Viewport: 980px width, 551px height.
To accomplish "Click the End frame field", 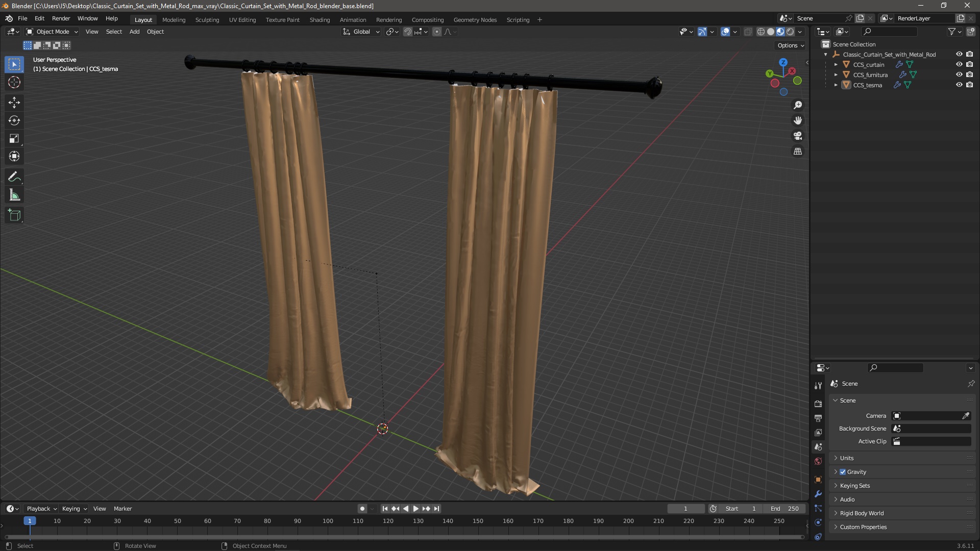I will click(x=785, y=509).
